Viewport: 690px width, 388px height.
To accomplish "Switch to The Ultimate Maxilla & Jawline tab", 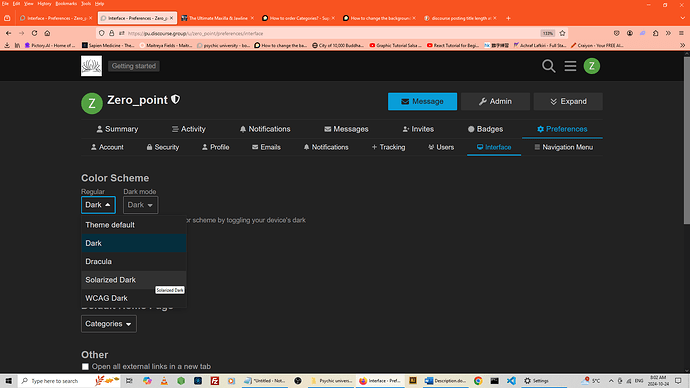I will 217,18.
